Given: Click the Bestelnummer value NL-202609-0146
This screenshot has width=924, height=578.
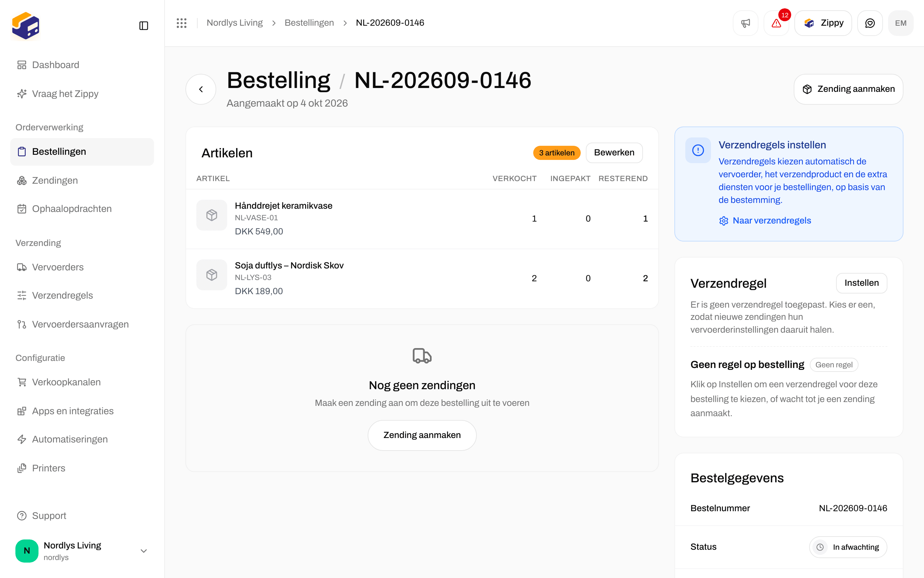Looking at the screenshot, I should pyautogui.click(x=853, y=508).
